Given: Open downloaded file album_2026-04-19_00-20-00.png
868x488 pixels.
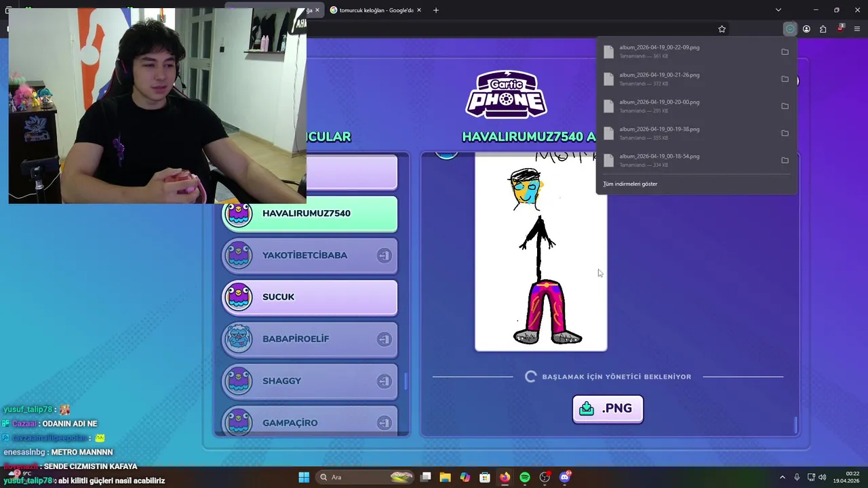Looking at the screenshot, I should [686, 106].
